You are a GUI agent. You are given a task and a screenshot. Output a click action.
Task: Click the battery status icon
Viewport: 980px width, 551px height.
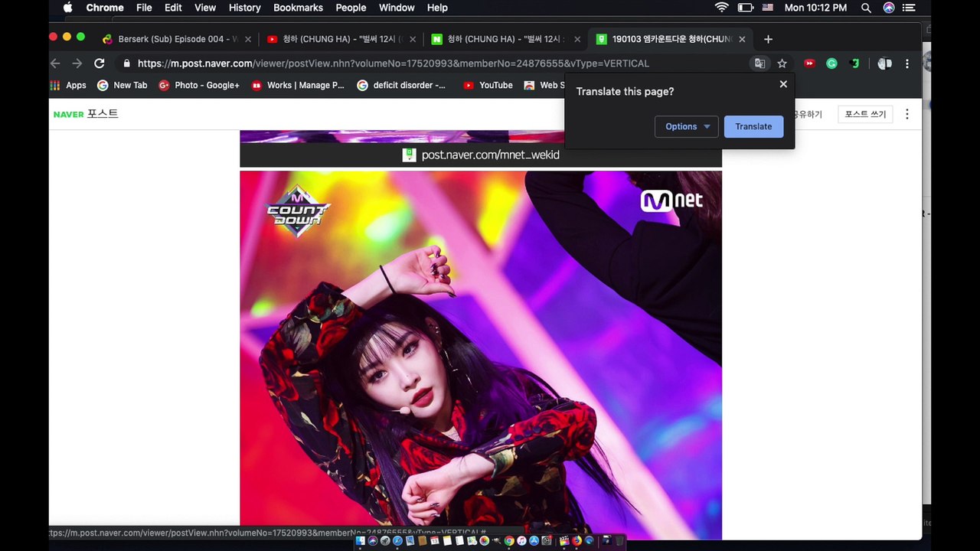tap(745, 8)
